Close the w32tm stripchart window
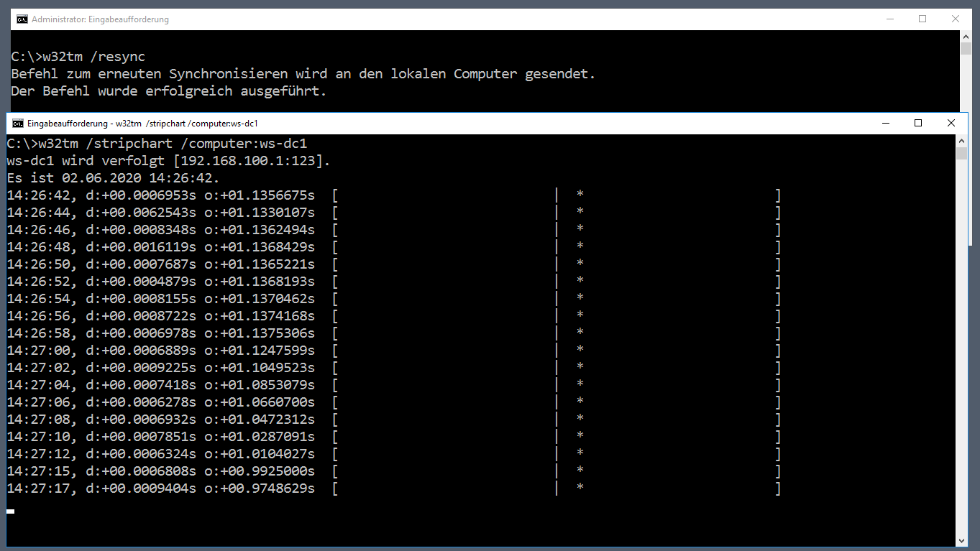Screen dimensions: 980x551 [951, 123]
